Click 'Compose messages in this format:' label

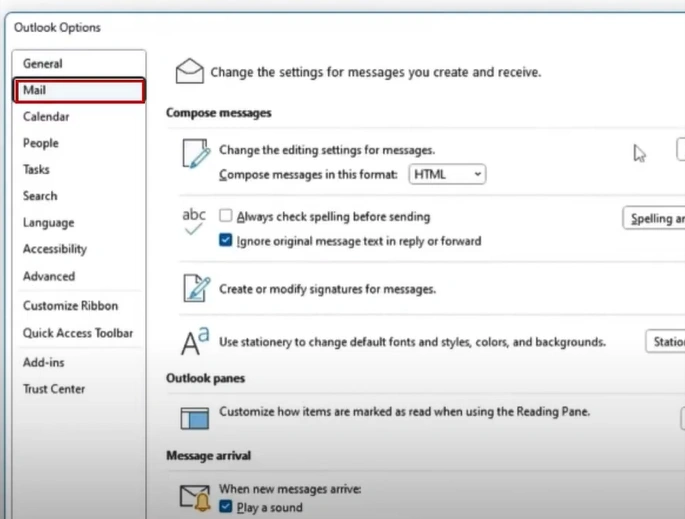tap(308, 174)
